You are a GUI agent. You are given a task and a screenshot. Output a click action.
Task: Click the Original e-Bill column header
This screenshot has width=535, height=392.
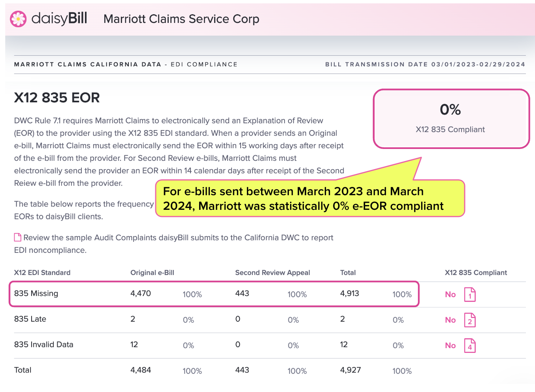point(152,273)
